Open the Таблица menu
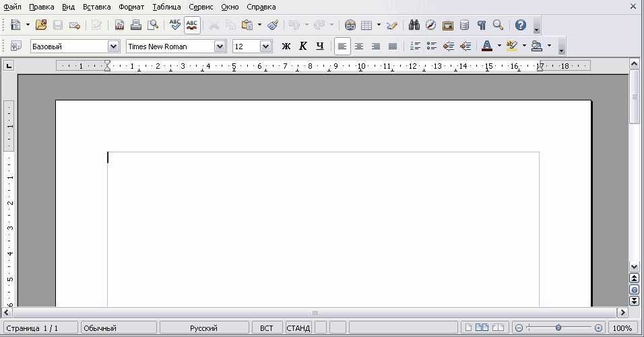644x337 pixels. coord(166,7)
